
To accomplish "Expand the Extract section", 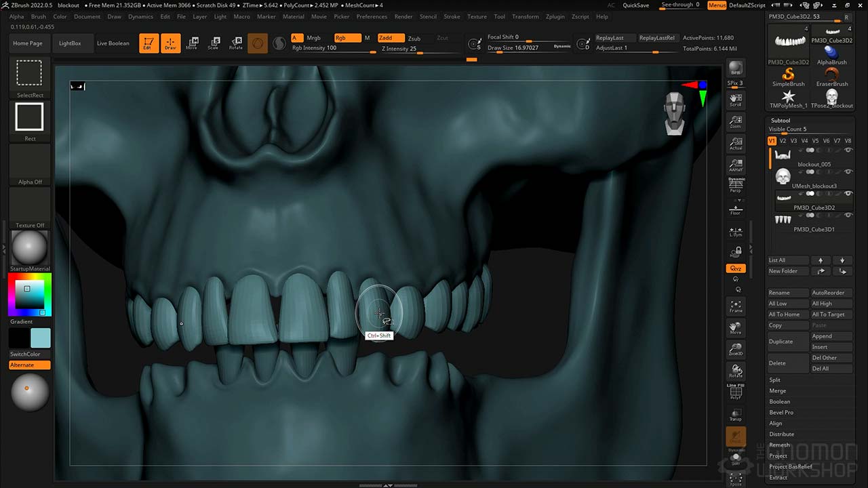I will 778,477.
